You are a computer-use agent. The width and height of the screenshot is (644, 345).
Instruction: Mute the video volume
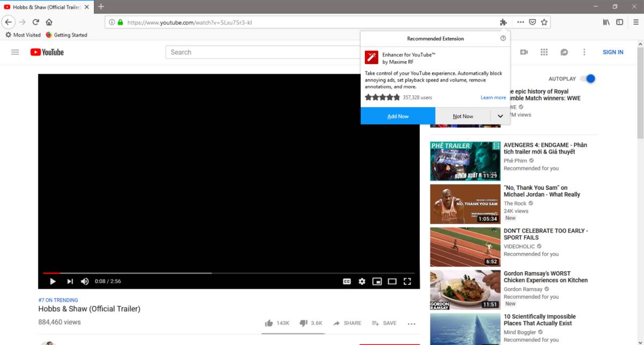(85, 281)
